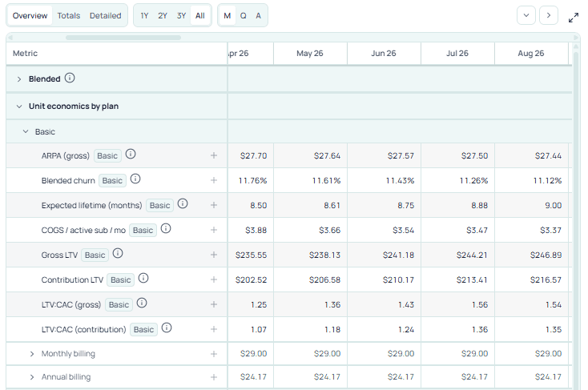Open info icon next to Blended
Image resolution: width=588 pixels, height=390 pixels.
70,78
